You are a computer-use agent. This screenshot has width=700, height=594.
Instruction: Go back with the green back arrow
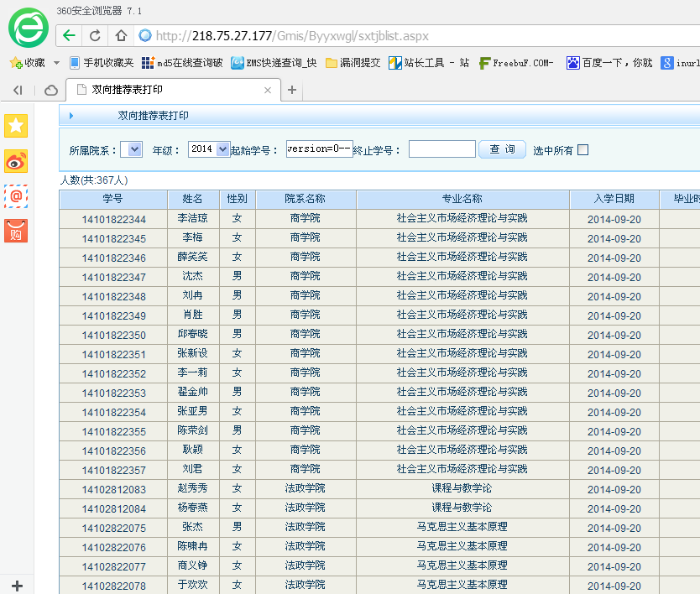point(69,36)
